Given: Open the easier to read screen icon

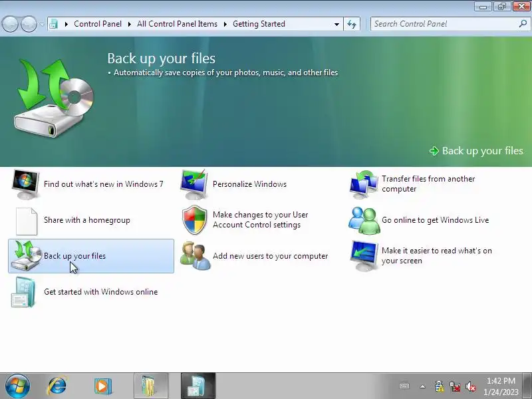Looking at the screenshot, I should [x=364, y=256].
